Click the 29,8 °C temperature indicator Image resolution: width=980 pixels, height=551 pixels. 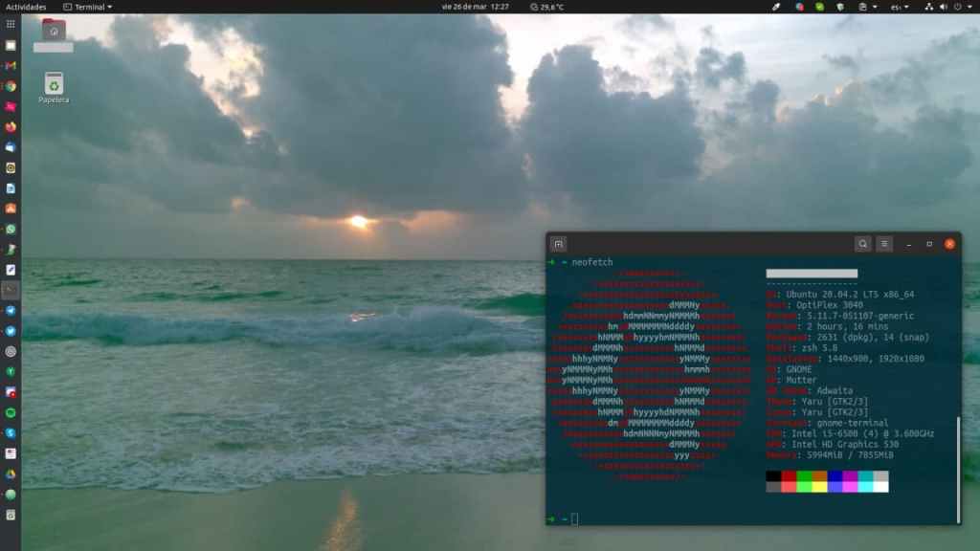point(546,7)
